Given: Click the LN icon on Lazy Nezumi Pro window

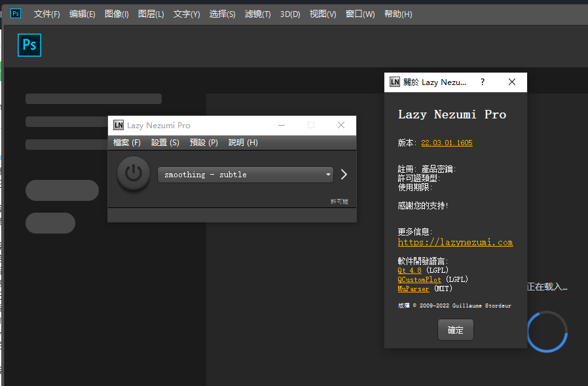Looking at the screenshot, I should pos(119,125).
